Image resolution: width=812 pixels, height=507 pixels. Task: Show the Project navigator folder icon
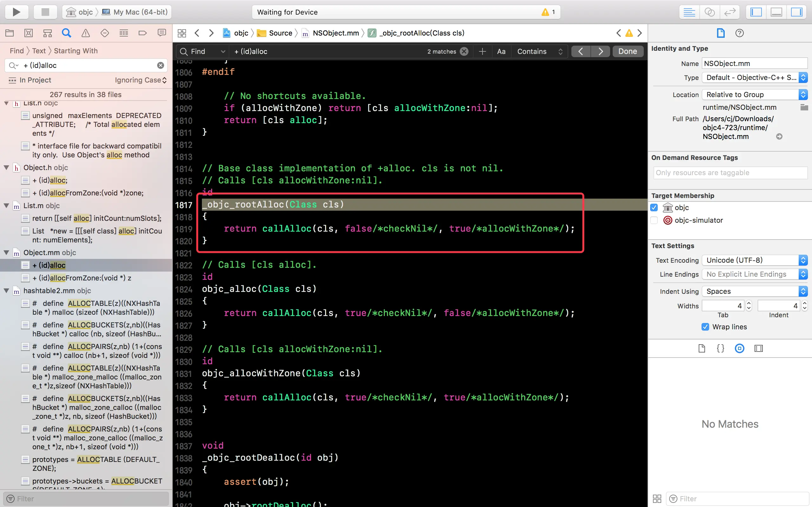coord(10,33)
